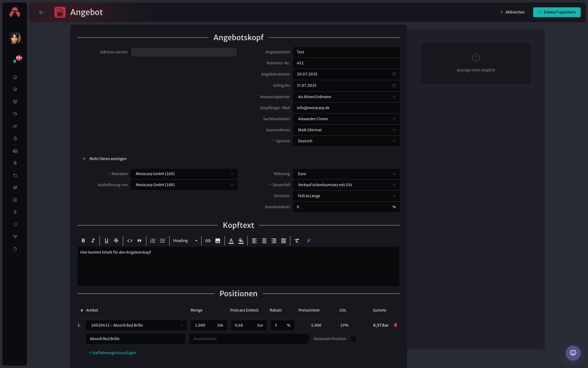Open the Steuerfall dropdown
Screen dimensions: 588x368
(346, 185)
